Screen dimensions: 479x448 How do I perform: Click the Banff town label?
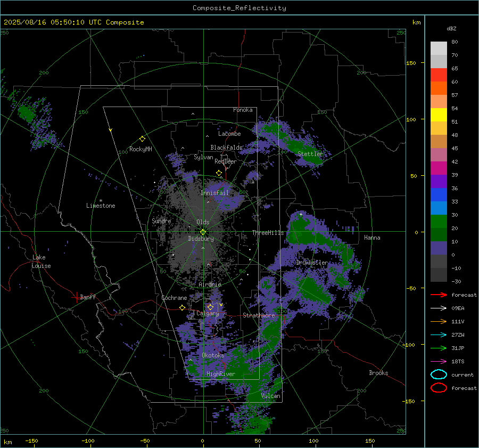click(x=88, y=297)
